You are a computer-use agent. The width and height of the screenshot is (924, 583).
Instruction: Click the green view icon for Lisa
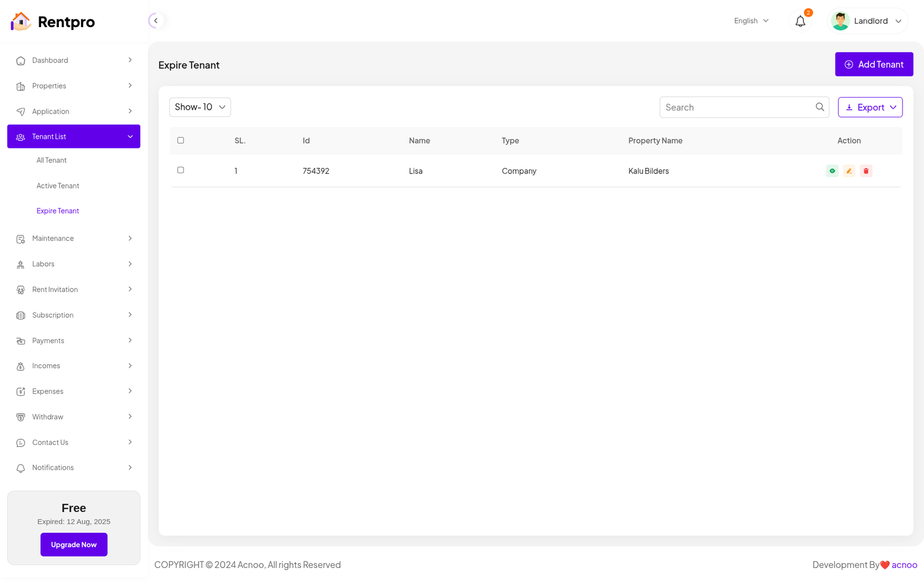[832, 171]
